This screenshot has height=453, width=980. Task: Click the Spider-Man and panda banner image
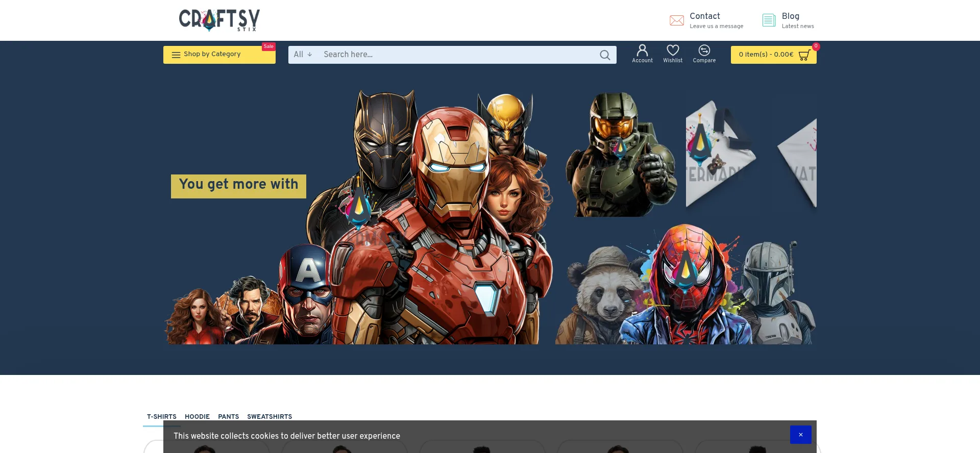click(x=685, y=284)
